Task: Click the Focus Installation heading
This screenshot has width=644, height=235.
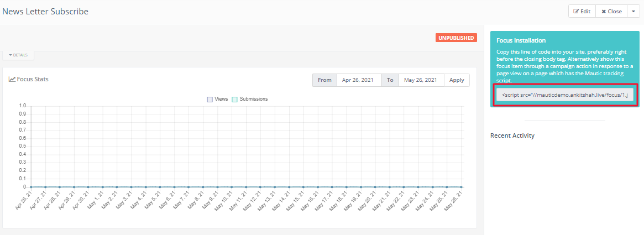Action: (521, 41)
